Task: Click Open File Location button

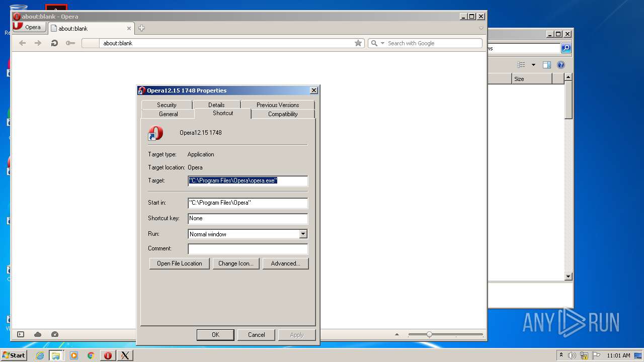Action: coord(180,263)
